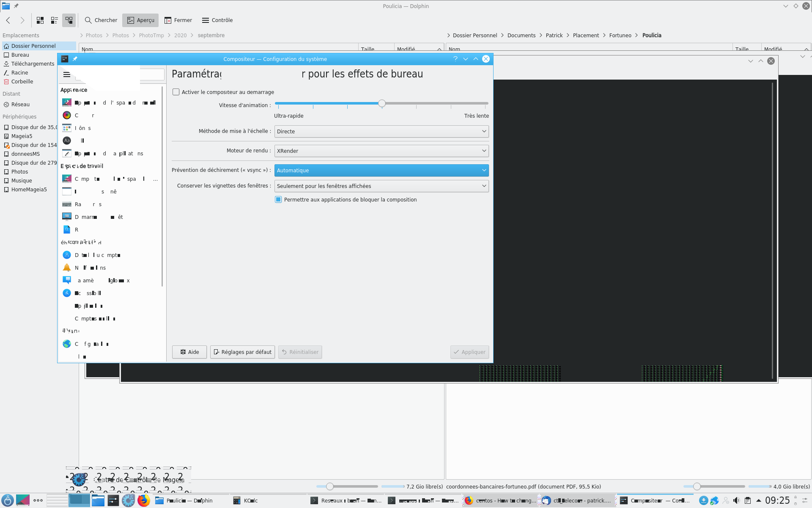Screen dimensions: 812x508
Task: Click Réglages par défaut button
Action: coord(242,352)
